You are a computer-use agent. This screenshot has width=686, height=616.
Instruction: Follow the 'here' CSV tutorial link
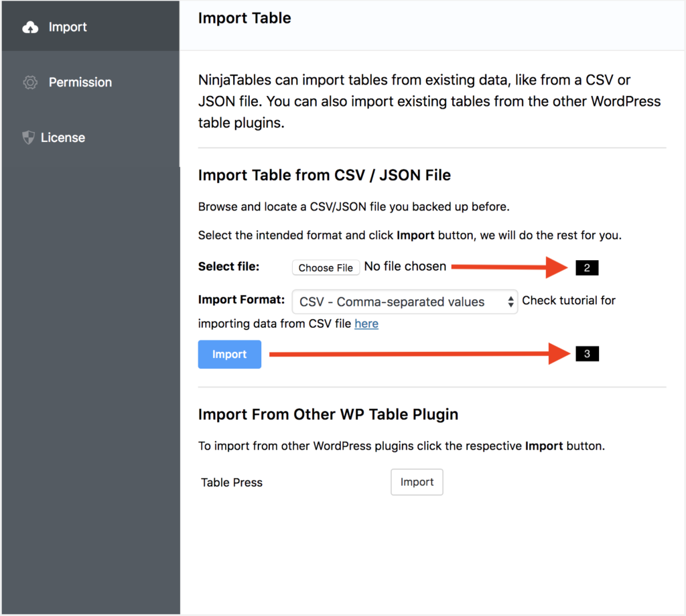click(366, 324)
